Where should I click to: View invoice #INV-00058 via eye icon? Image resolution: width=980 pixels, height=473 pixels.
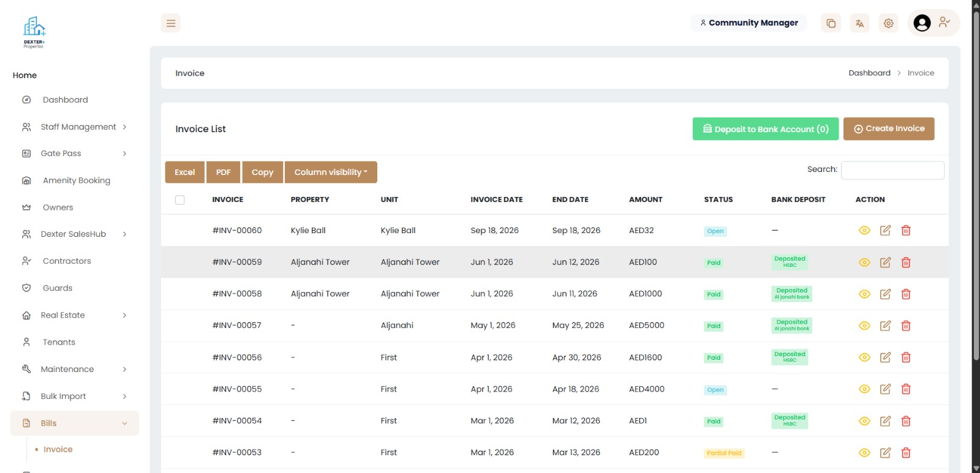864,294
